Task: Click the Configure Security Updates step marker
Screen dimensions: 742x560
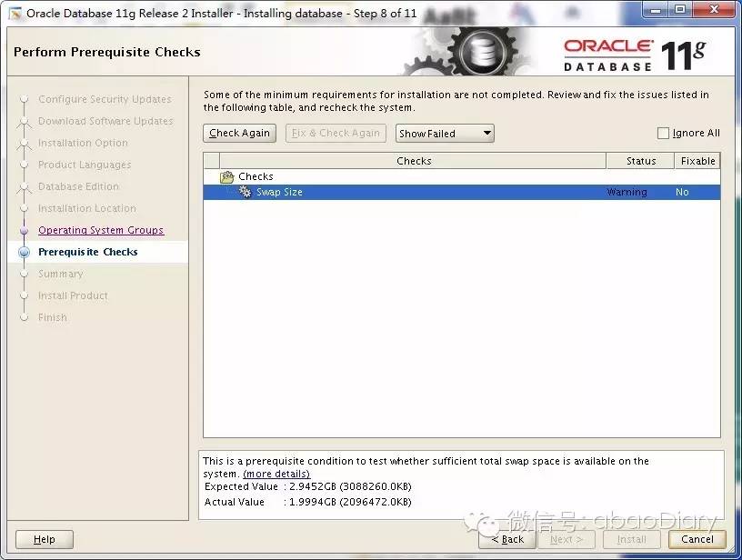Action: coord(25,99)
